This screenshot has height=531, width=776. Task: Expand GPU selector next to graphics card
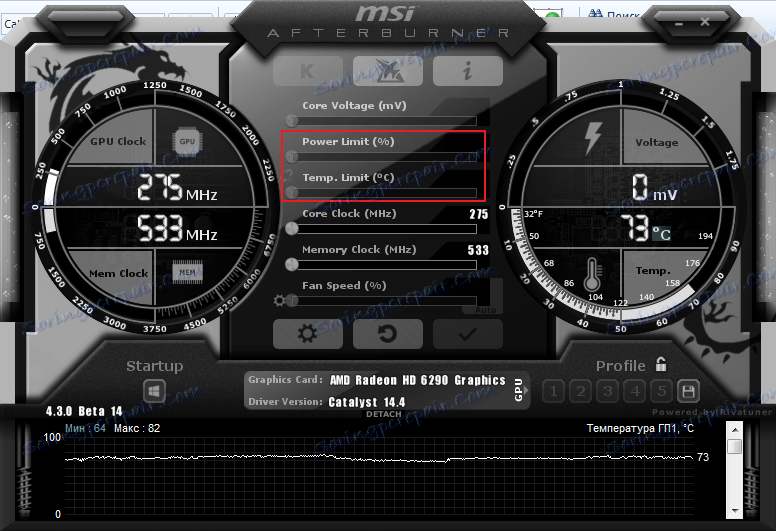[x=520, y=389]
